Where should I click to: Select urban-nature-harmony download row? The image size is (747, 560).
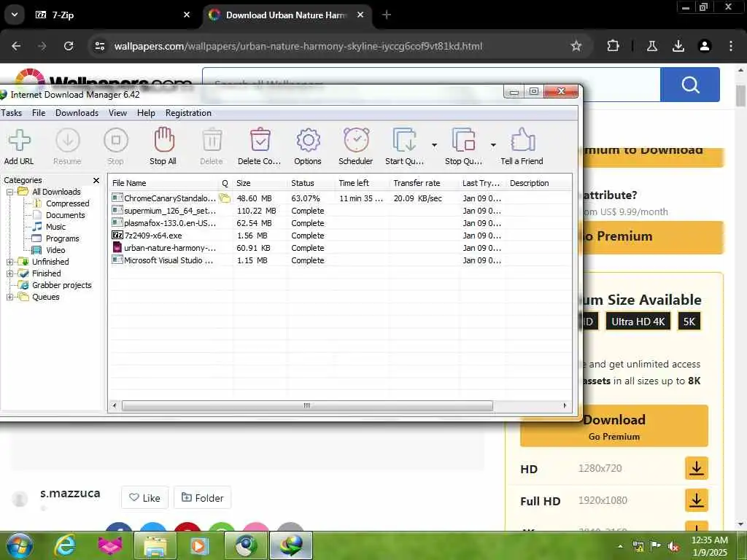coord(340,248)
